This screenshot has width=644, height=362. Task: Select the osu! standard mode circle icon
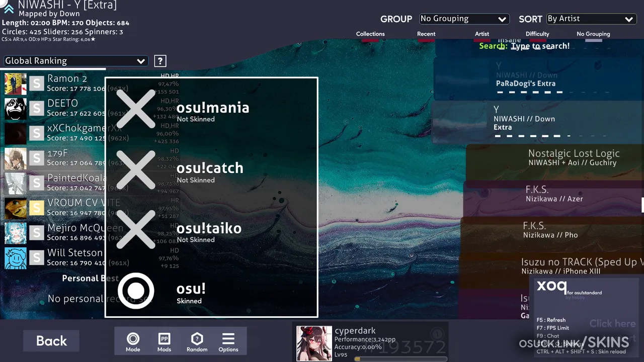click(x=136, y=291)
